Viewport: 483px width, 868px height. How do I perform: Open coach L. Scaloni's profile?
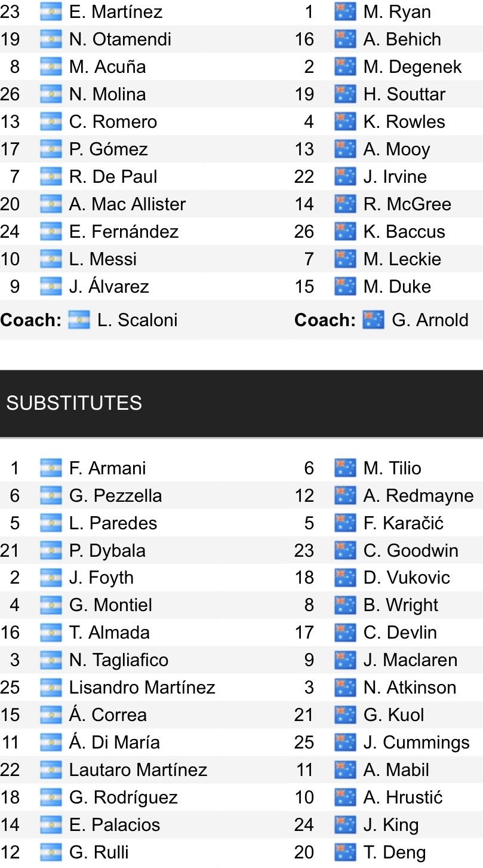pyautogui.click(x=137, y=320)
